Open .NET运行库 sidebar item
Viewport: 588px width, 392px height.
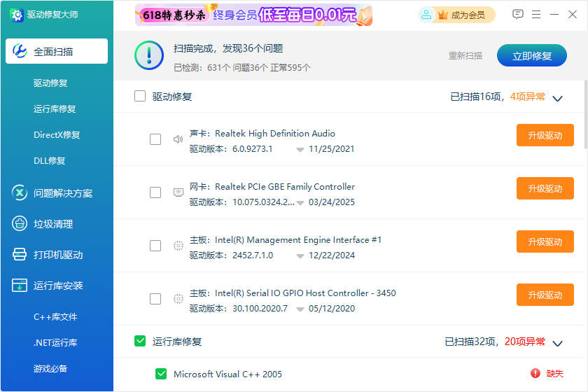55,342
